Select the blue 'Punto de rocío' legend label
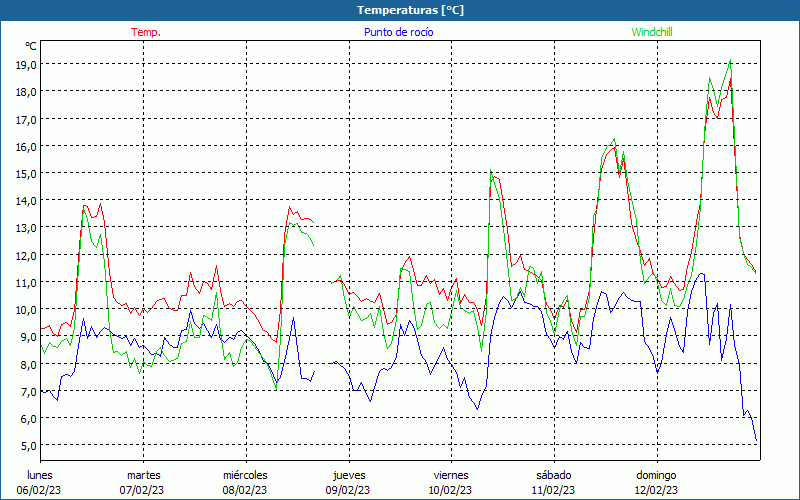The image size is (800, 500). (x=398, y=32)
